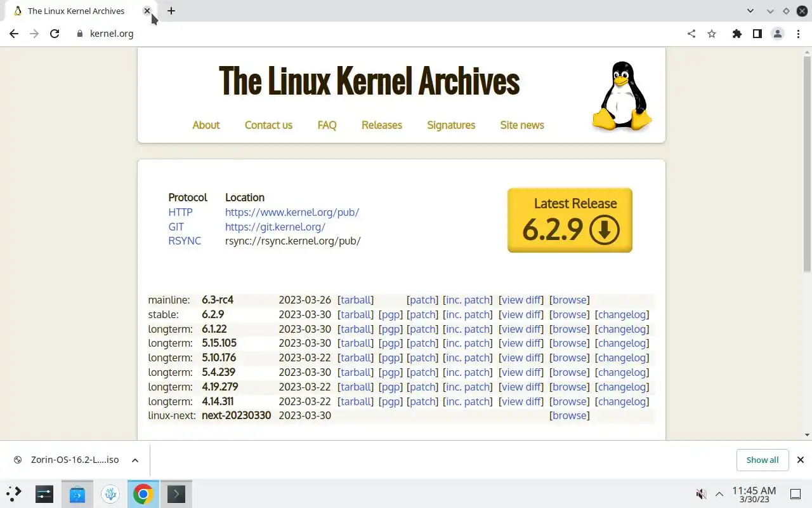Viewport: 812px width, 508px height.
Task: View site security lock info
Action: [79, 34]
